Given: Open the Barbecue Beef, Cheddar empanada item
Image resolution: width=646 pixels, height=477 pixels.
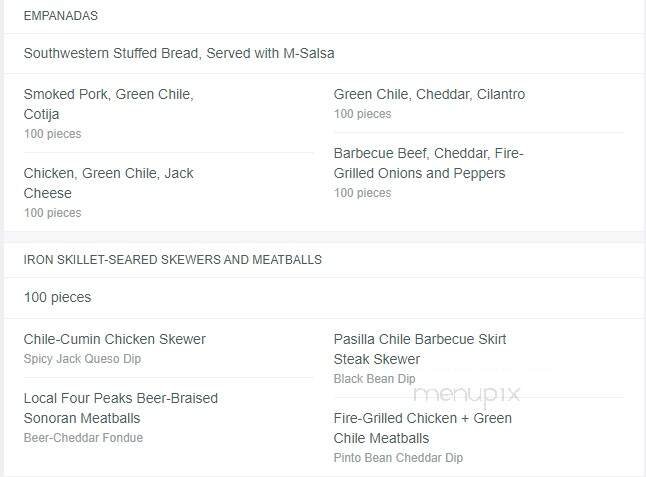Looking at the screenshot, I should click(x=428, y=163).
